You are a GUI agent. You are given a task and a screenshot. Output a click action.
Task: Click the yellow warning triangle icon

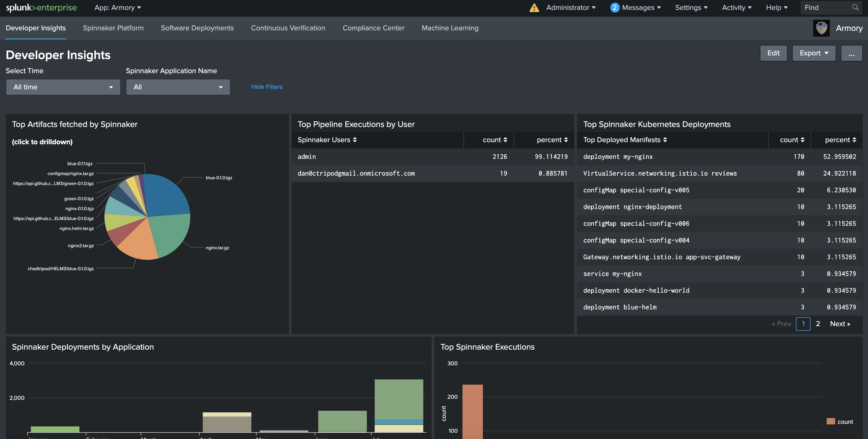click(534, 7)
